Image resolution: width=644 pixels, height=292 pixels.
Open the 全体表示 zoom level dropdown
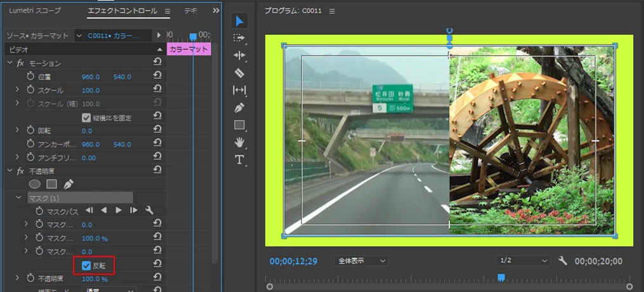tap(361, 261)
